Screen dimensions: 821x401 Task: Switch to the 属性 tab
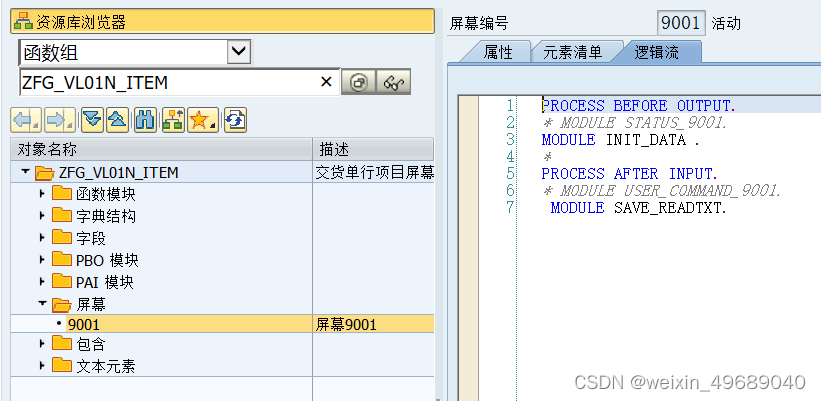pyautogui.click(x=497, y=52)
